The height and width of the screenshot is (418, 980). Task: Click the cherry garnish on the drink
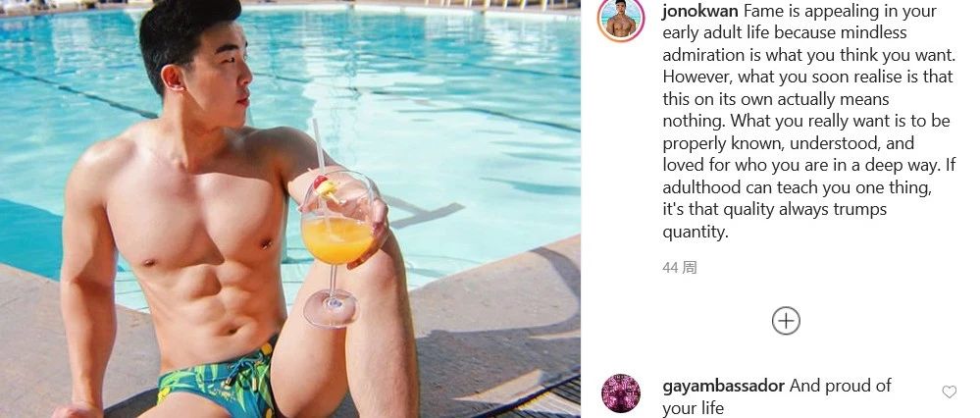point(321,182)
